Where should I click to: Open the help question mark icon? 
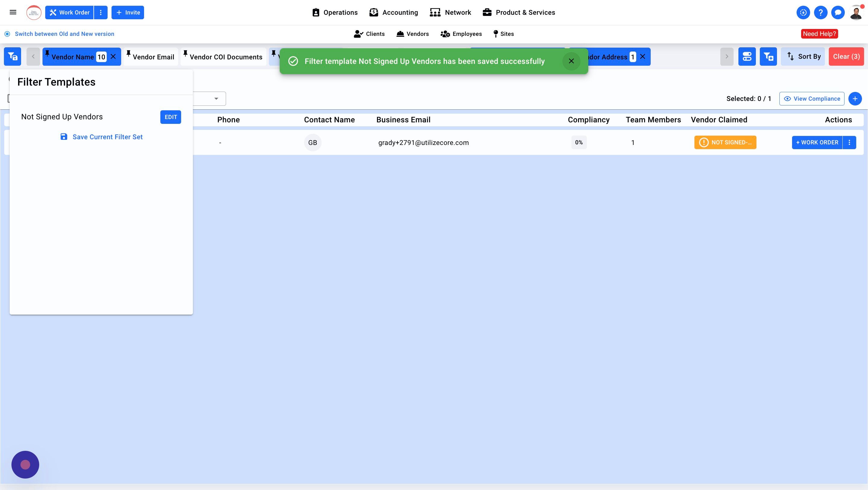point(820,13)
